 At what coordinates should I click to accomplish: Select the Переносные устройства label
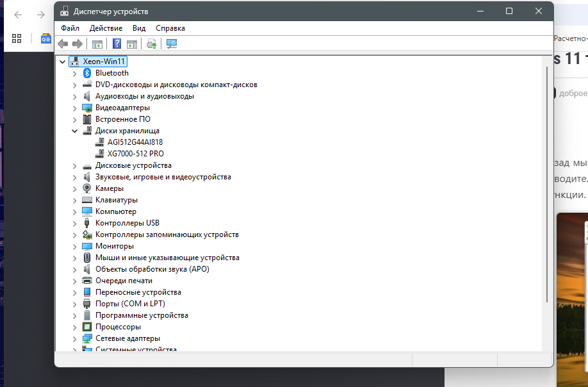click(138, 292)
